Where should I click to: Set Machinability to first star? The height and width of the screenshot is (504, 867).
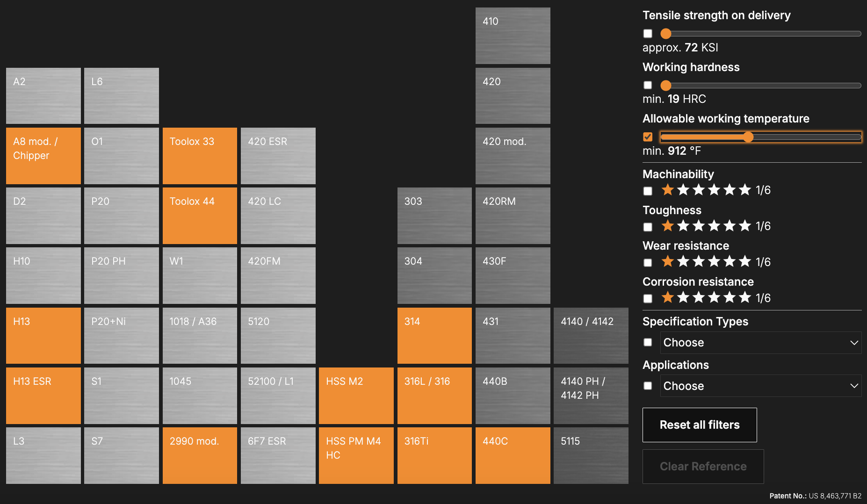[x=668, y=190]
